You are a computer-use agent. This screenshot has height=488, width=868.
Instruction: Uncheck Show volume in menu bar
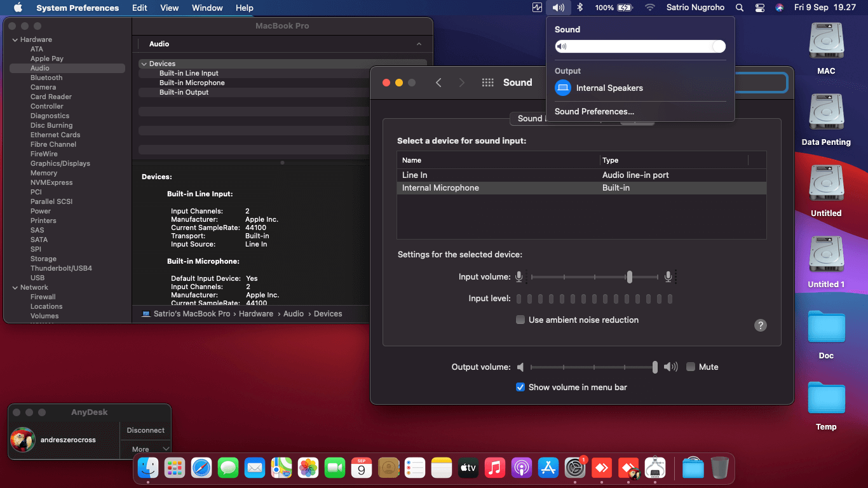pyautogui.click(x=520, y=387)
